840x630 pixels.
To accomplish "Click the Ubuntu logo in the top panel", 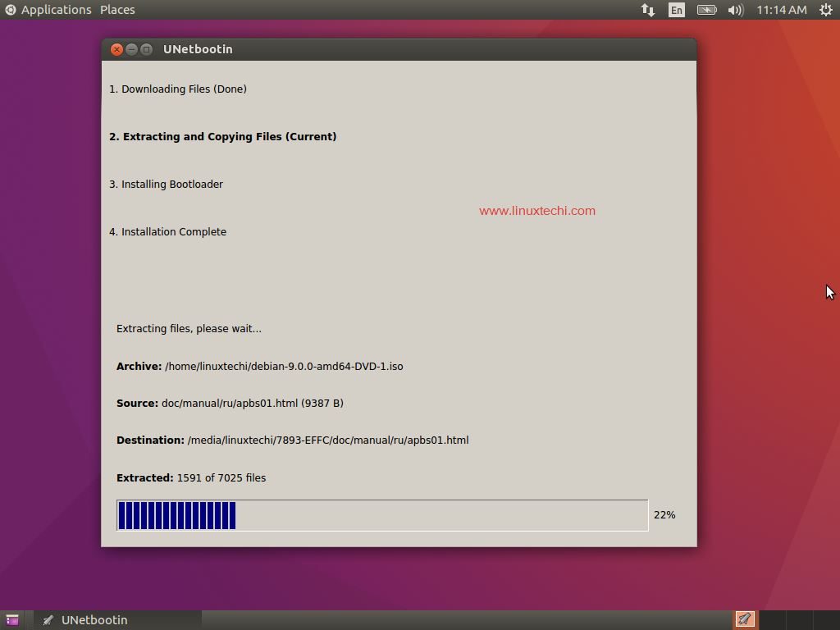I will coord(10,10).
